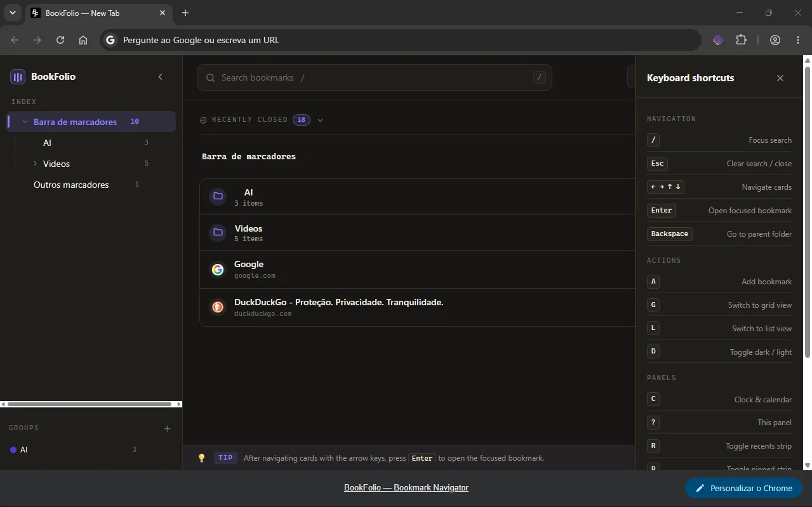Open the Chrome profile icon
Screen dimensions: 812x507
point(775,40)
